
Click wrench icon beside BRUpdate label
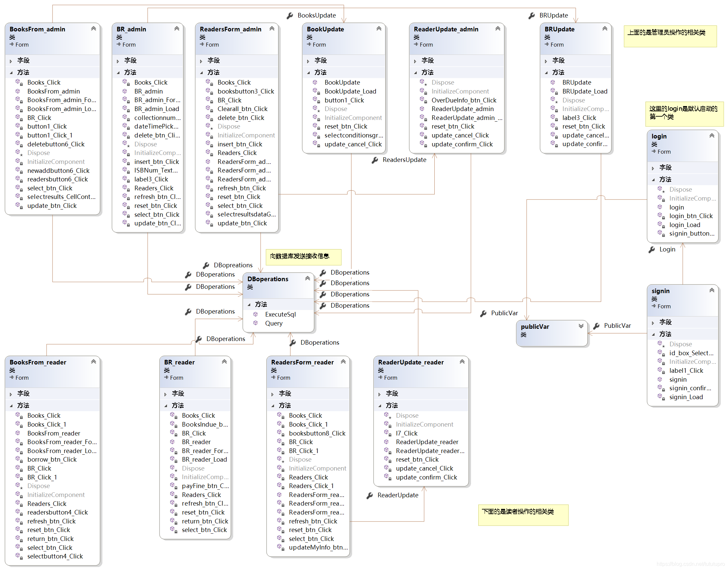[531, 16]
